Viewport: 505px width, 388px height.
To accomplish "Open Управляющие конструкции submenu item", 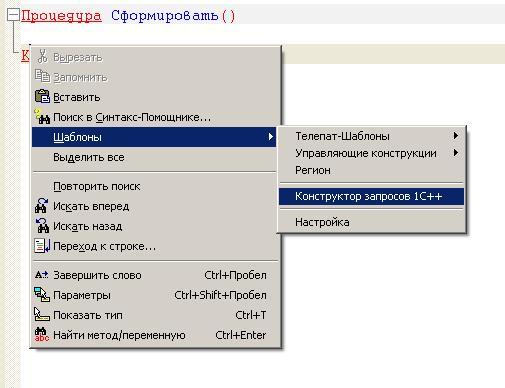I will coord(371,153).
